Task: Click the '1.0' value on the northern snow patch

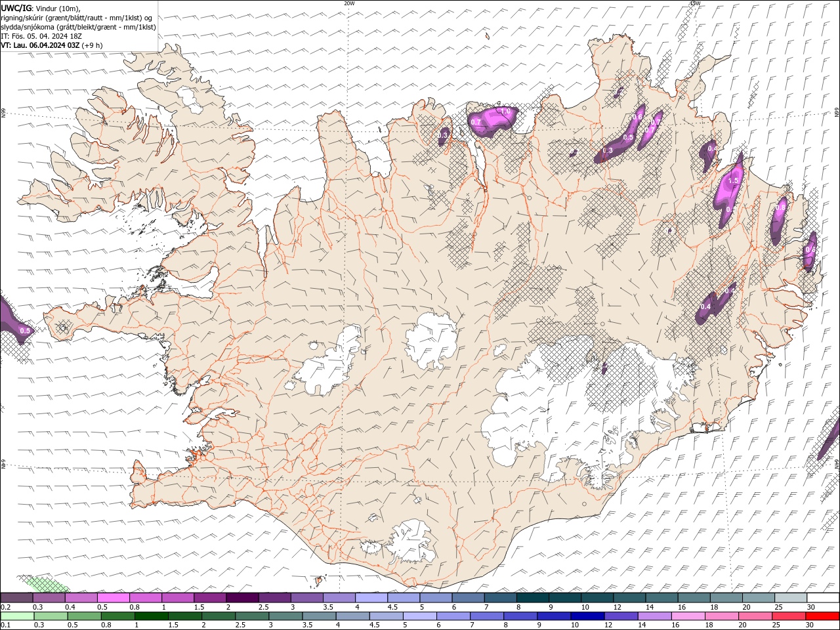Action: click(x=505, y=112)
